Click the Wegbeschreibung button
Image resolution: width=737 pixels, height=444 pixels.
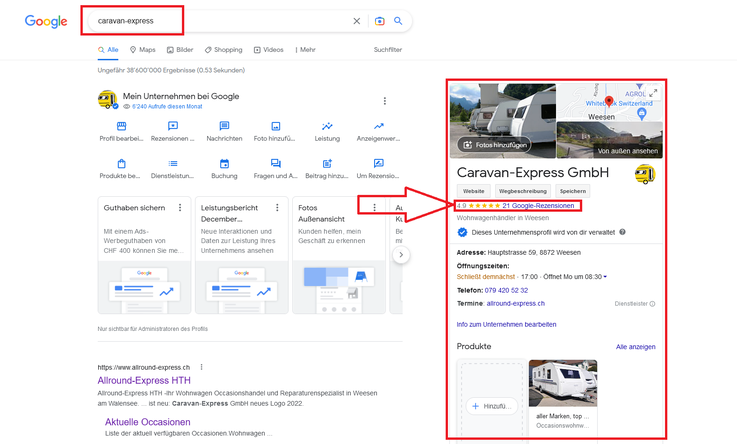523,191
